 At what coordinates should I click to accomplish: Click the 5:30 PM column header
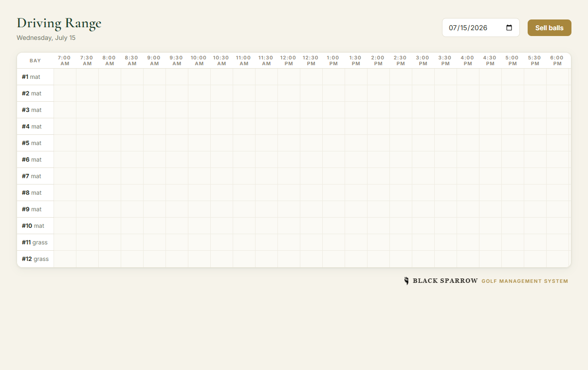[535, 60]
